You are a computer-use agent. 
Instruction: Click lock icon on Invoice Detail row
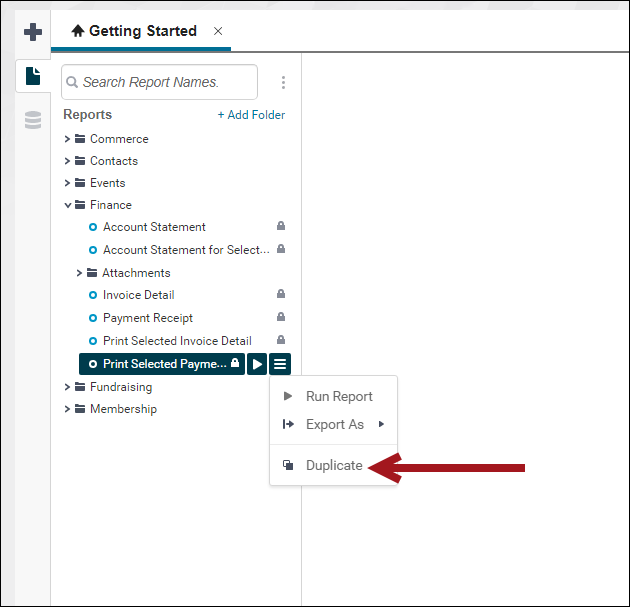tap(281, 294)
